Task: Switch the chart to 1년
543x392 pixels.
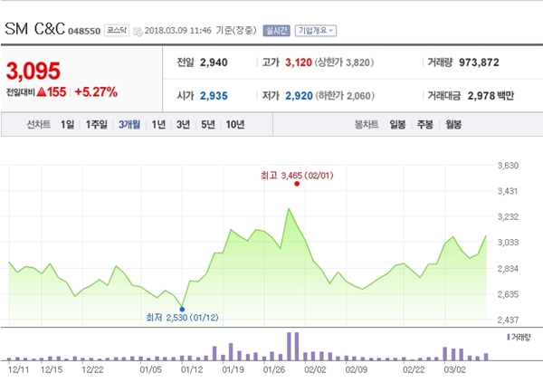Action: 158,124
